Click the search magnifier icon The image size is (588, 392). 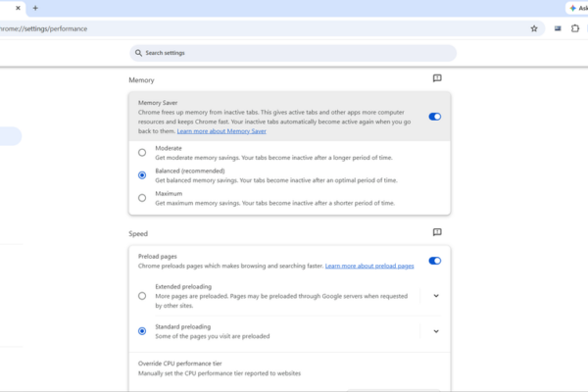(138, 53)
